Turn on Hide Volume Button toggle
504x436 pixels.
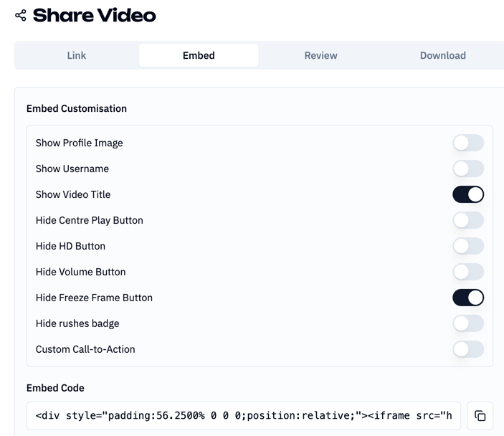[x=468, y=272]
